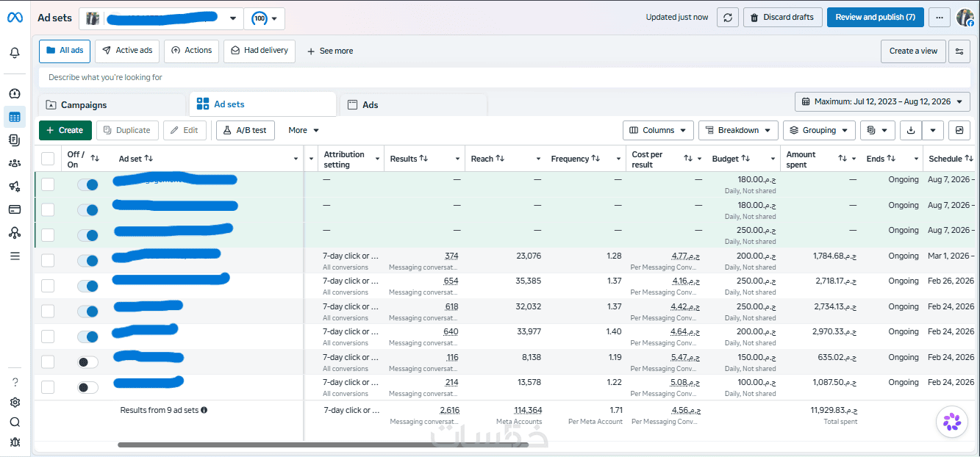
Task: Open the Breakdown dropdown
Action: tap(738, 130)
